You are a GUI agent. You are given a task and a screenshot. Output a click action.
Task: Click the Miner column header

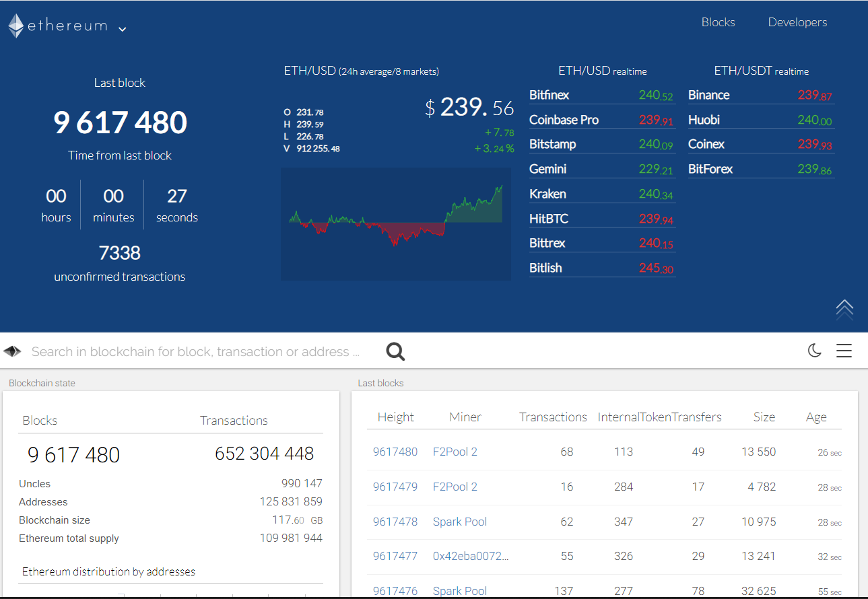[x=465, y=418]
